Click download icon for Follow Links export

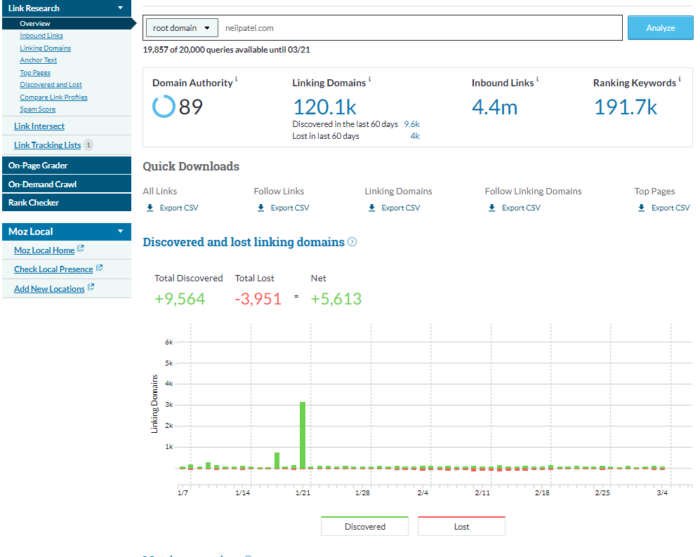261,208
